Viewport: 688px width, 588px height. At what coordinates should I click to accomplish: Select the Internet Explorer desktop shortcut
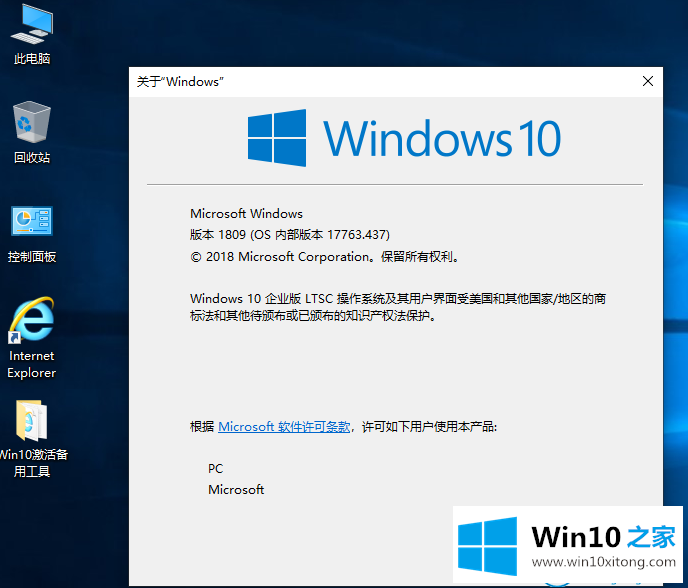pos(32,338)
